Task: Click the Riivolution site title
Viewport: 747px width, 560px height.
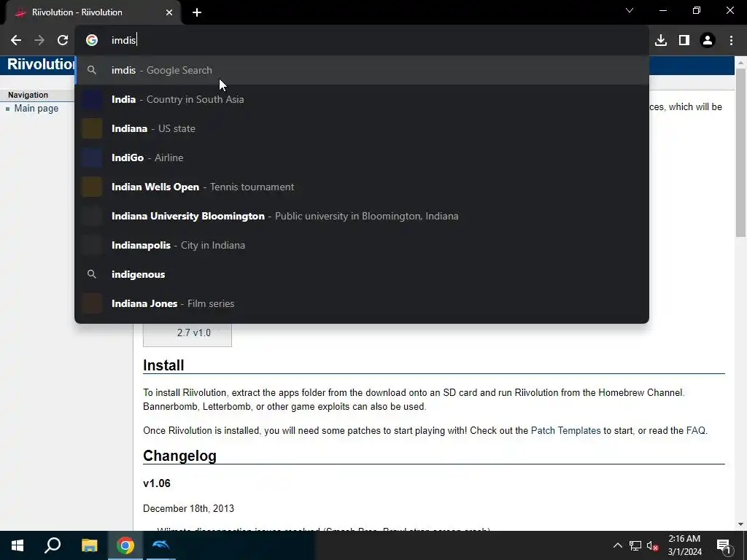Action: [x=41, y=64]
